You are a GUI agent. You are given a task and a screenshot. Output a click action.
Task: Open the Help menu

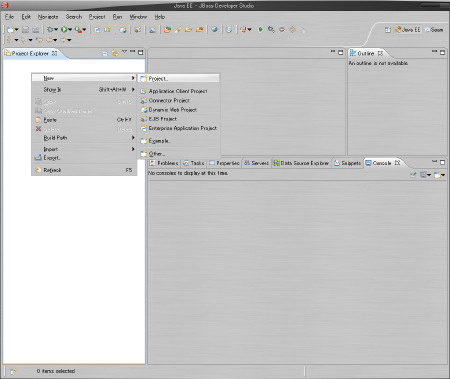point(160,17)
